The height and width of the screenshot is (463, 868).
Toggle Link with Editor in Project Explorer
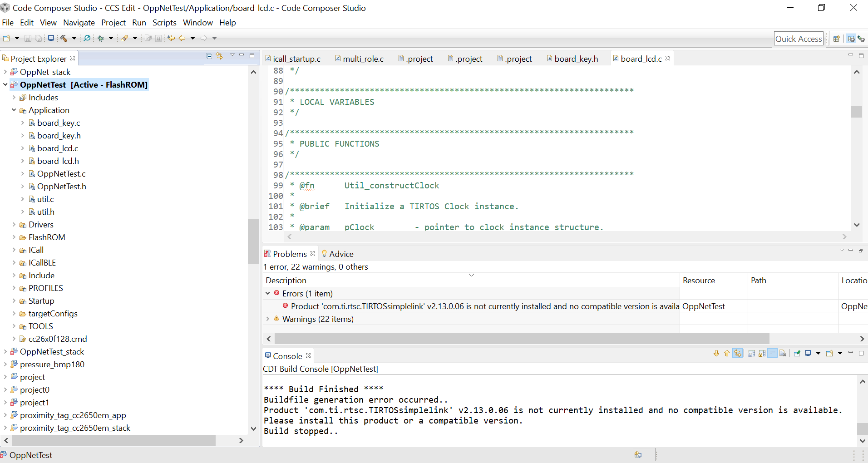click(x=220, y=56)
